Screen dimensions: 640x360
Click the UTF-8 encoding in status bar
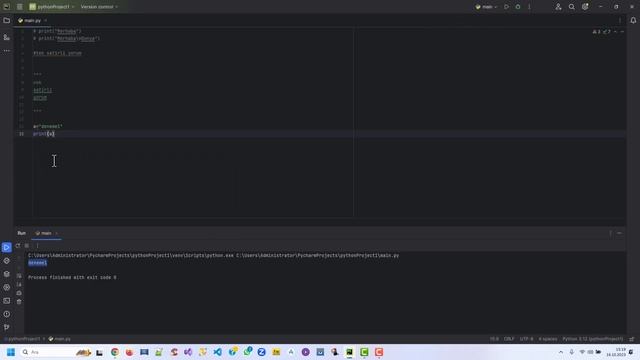pyautogui.click(x=527, y=339)
